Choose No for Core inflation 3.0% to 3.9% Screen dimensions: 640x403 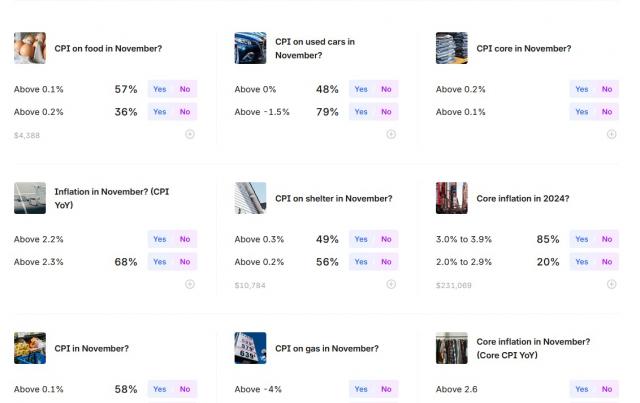tap(607, 239)
